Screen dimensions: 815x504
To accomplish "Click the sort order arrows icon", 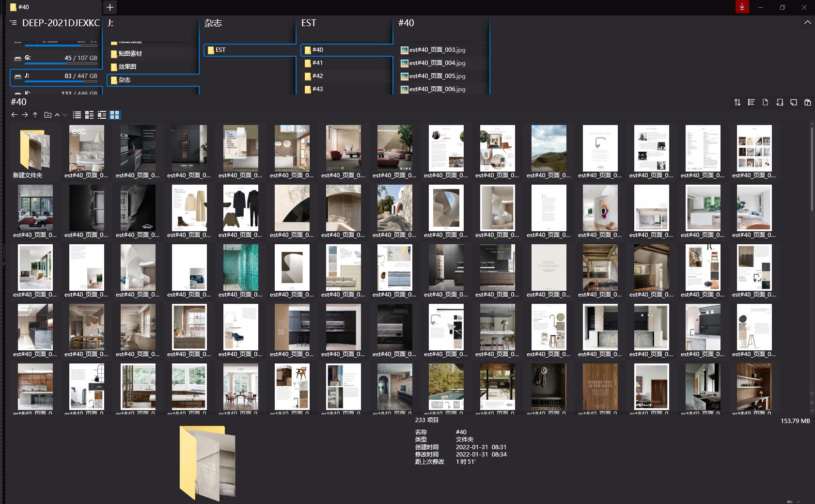I will click(737, 102).
